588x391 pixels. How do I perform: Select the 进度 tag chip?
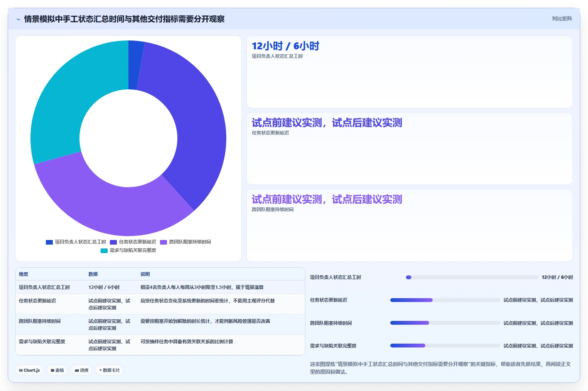click(x=81, y=370)
